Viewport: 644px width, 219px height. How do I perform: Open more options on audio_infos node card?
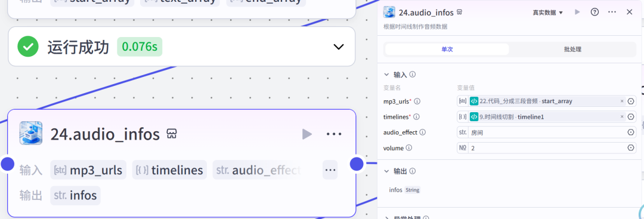pyautogui.click(x=334, y=134)
